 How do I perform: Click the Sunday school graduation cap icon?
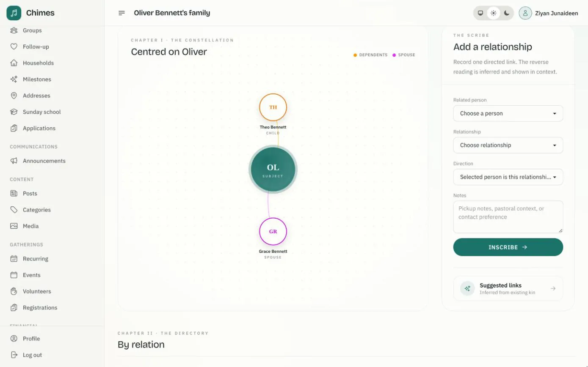point(14,112)
